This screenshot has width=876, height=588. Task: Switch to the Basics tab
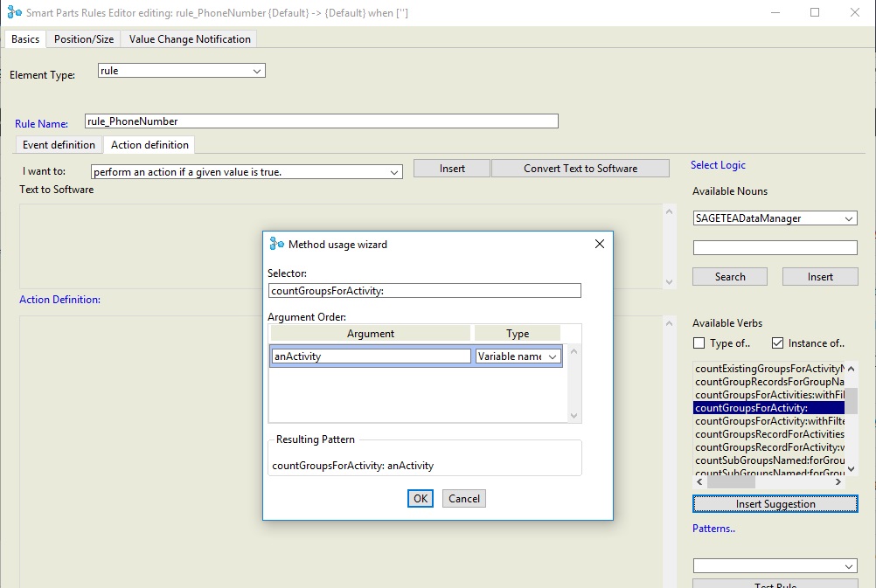tap(25, 39)
